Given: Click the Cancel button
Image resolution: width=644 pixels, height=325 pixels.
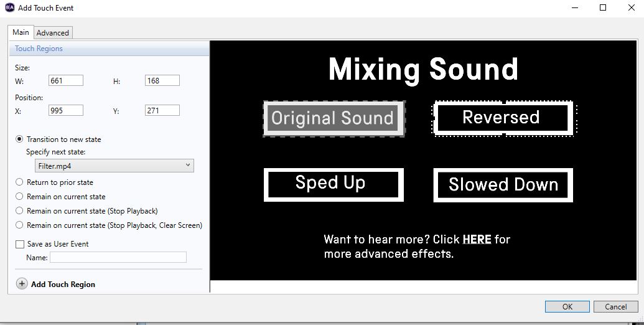Looking at the screenshot, I should 615,306.
